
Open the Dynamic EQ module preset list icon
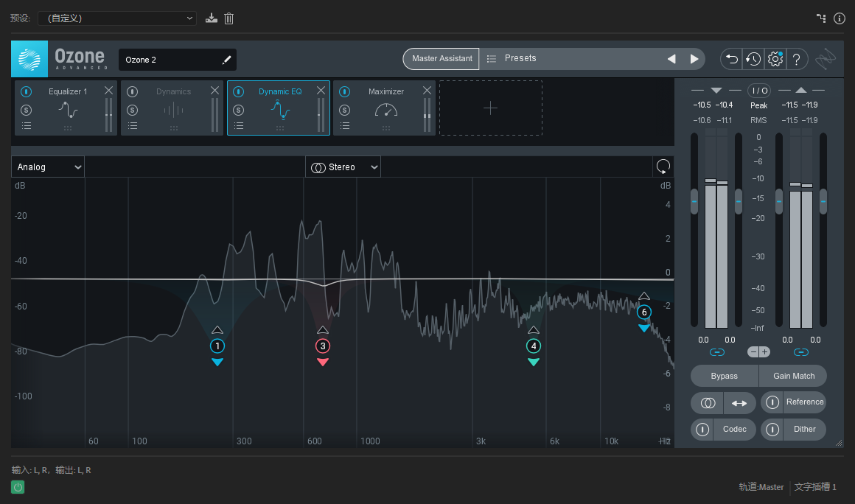(239, 126)
